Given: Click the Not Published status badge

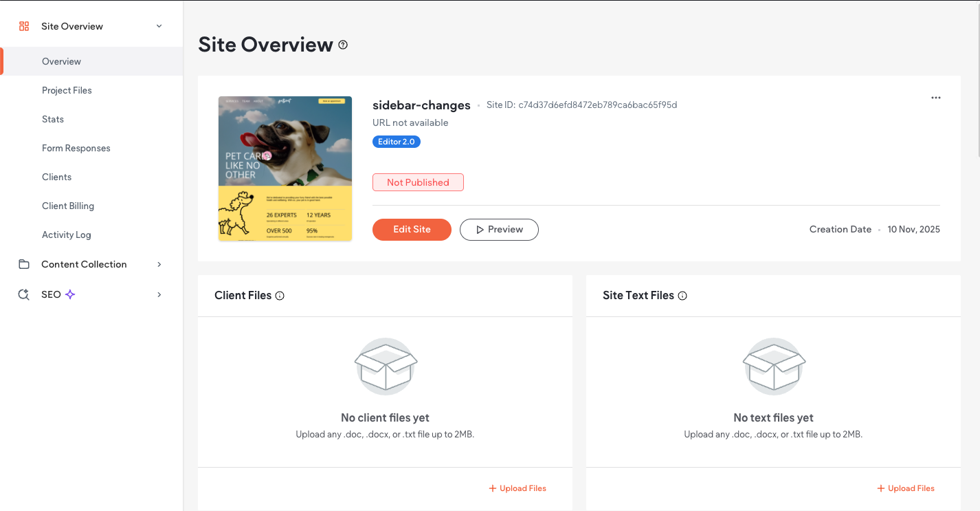Looking at the screenshot, I should [418, 182].
